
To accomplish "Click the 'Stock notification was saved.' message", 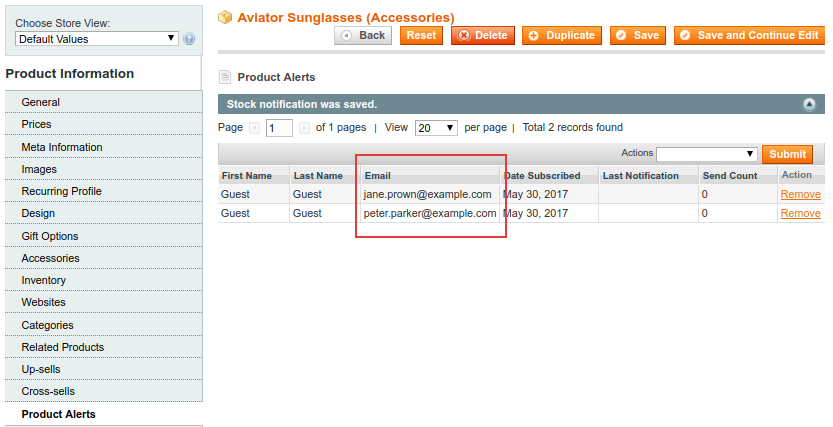I will pos(302,104).
